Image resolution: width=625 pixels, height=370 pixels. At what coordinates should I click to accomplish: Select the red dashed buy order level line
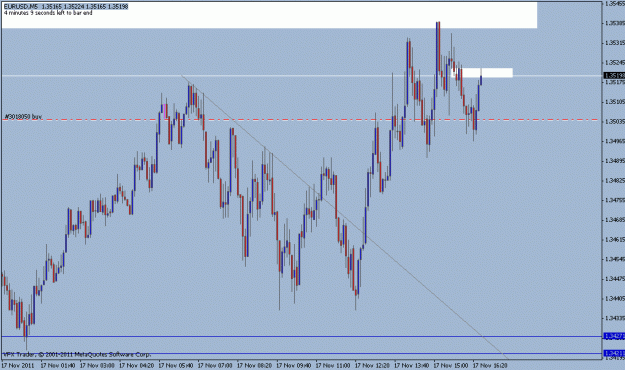point(301,120)
